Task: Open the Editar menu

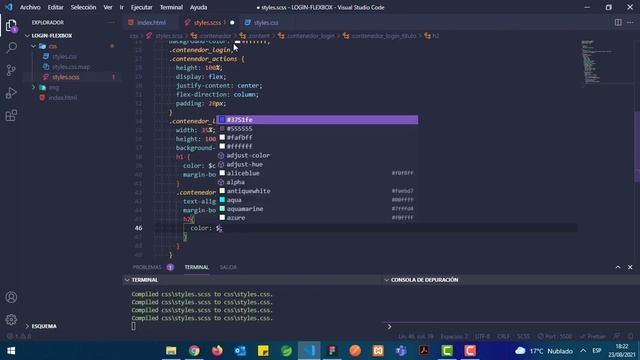Action: tap(55, 7)
